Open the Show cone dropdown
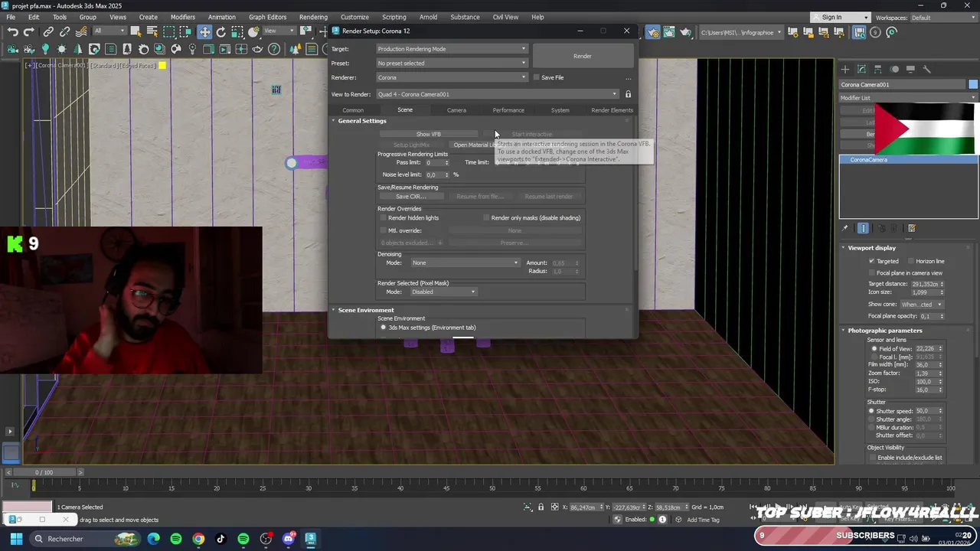The width and height of the screenshot is (980, 551). [922, 305]
